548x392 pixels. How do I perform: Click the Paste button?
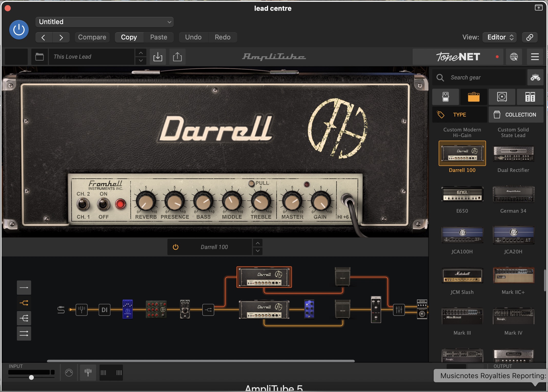159,37
